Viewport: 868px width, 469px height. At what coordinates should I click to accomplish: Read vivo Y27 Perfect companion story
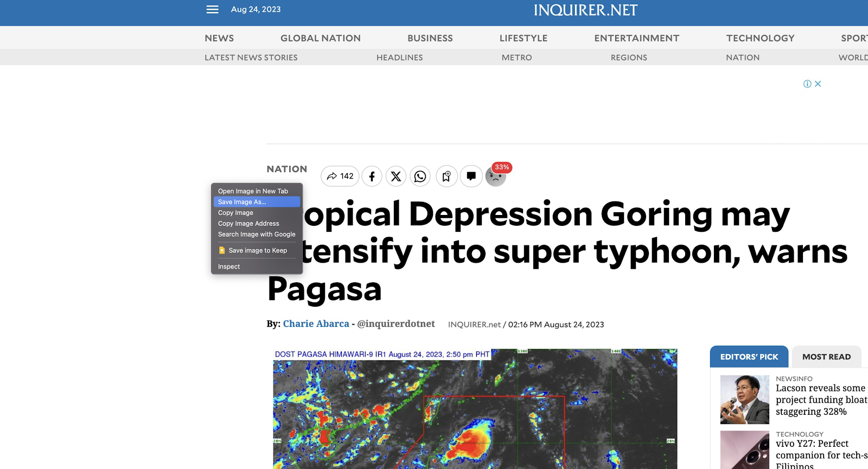pyautogui.click(x=821, y=454)
